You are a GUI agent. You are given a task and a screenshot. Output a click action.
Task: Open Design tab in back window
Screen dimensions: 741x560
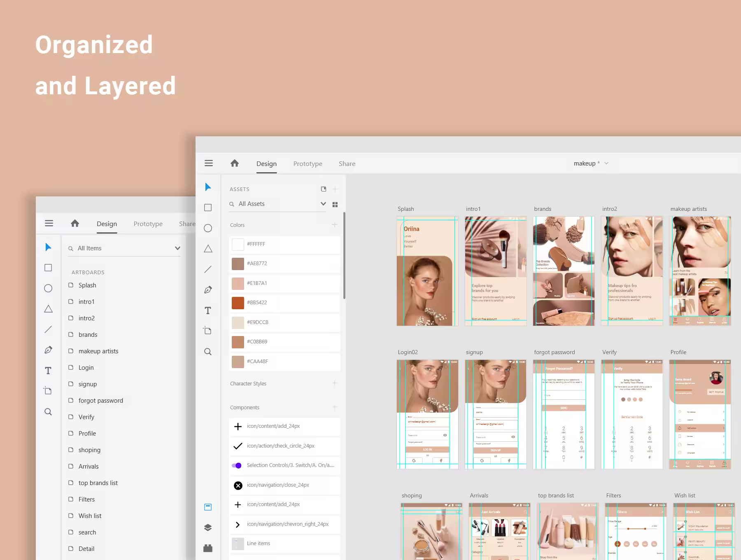pos(107,224)
